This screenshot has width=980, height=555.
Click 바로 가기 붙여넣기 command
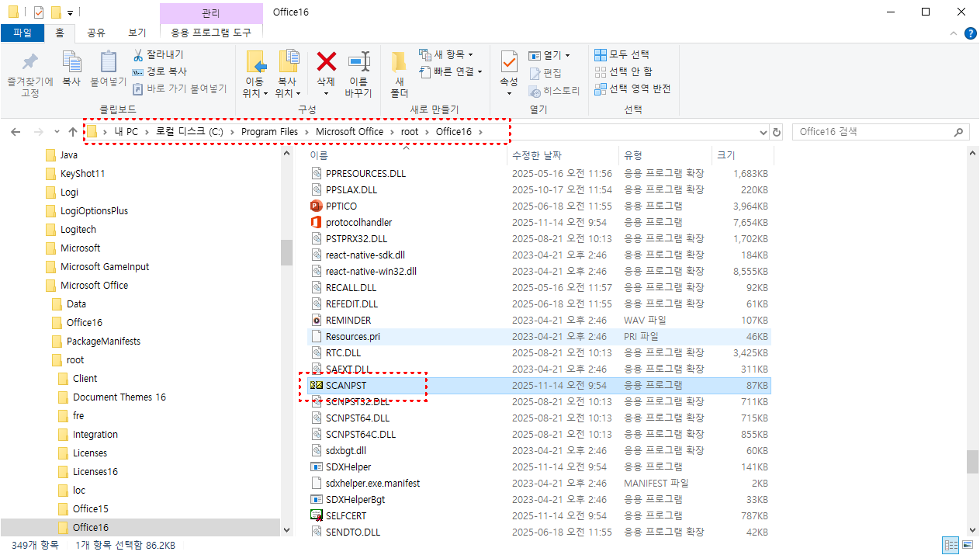click(x=179, y=88)
